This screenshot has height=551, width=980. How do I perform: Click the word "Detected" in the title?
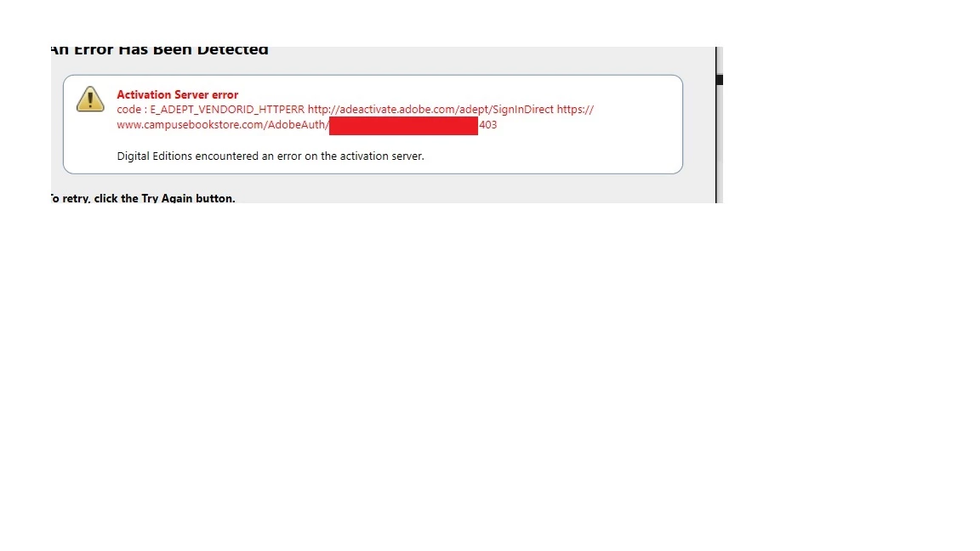232,49
